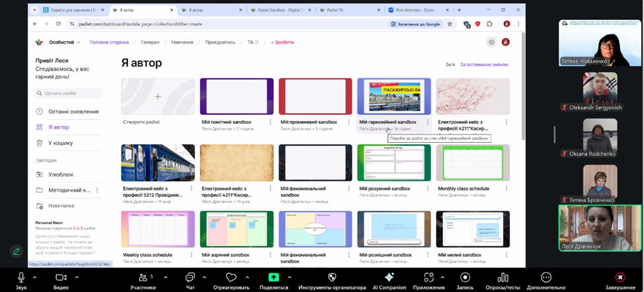This screenshot has height=292, width=644.
Task: Open options menu for Мій гармонійний sandbox
Action: coord(428,122)
